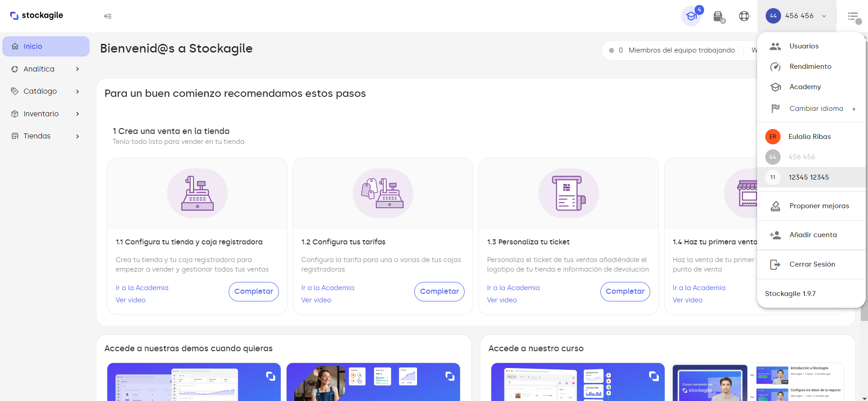
Task: Click the Rendimiento gauge icon
Action: click(776, 67)
